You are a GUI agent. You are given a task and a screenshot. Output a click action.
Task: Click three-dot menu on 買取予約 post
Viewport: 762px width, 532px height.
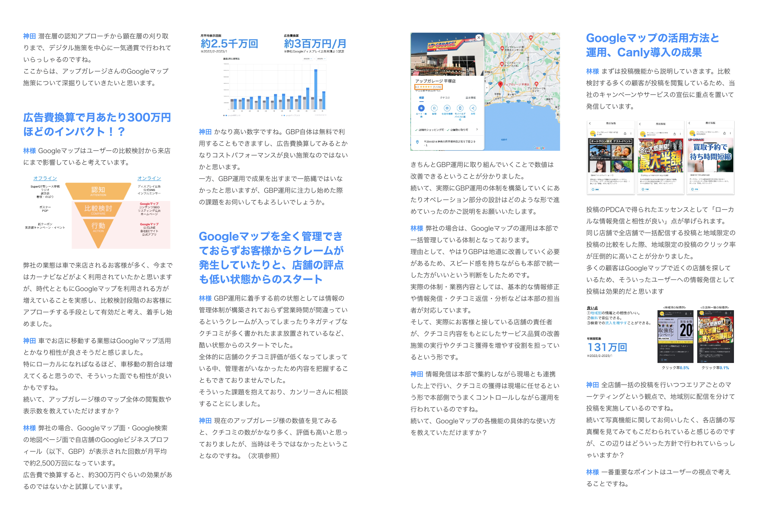pyautogui.click(x=730, y=133)
